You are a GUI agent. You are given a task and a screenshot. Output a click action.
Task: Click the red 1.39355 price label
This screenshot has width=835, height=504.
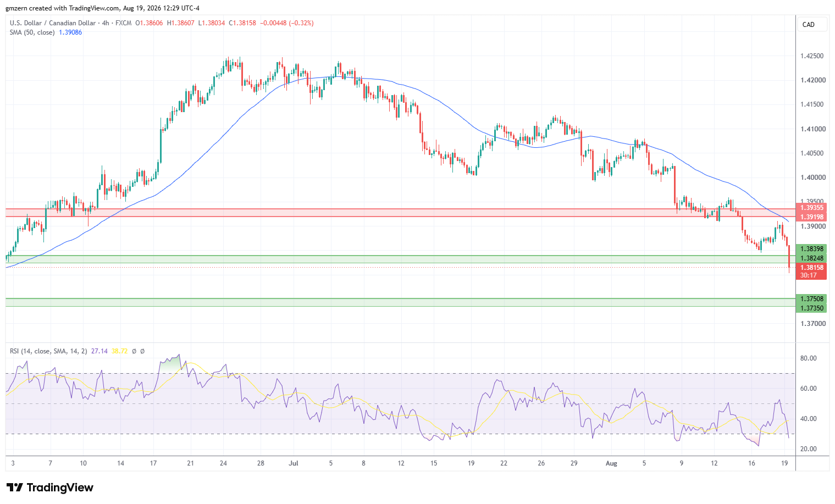811,208
